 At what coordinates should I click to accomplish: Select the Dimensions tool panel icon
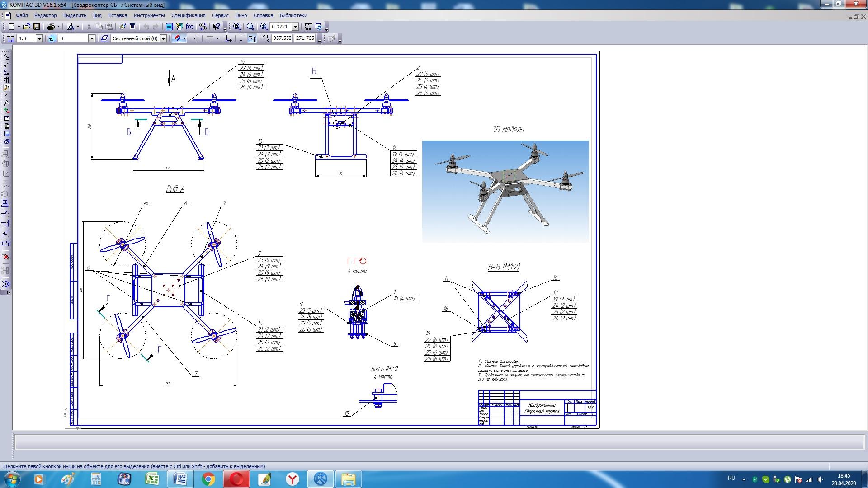pyautogui.click(x=6, y=65)
